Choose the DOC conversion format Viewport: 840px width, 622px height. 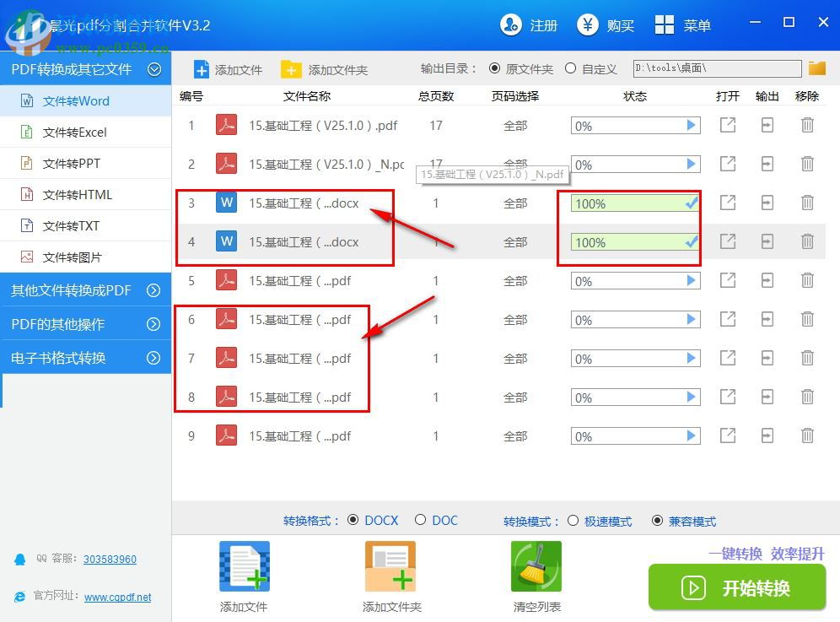(x=419, y=521)
